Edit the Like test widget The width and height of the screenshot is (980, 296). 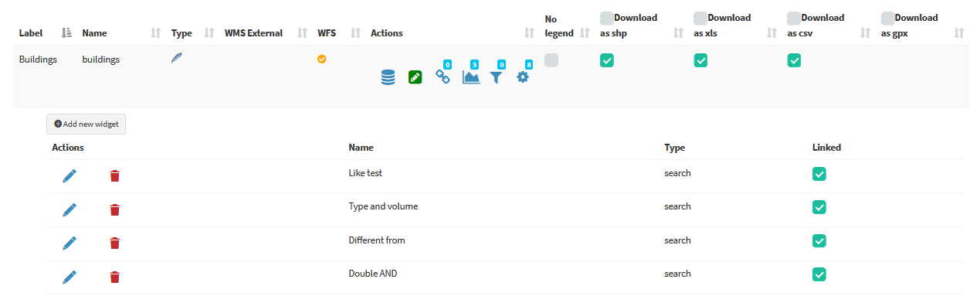point(70,176)
